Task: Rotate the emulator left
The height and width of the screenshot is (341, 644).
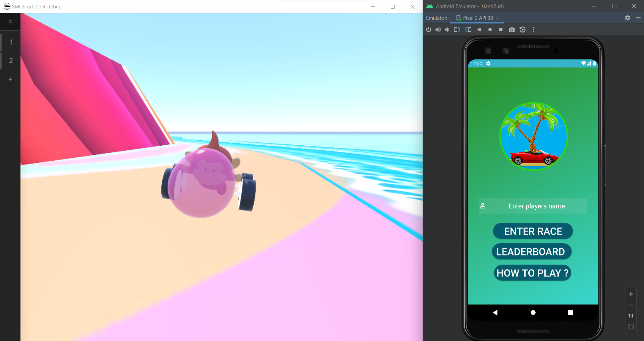Action: tap(457, 30)
